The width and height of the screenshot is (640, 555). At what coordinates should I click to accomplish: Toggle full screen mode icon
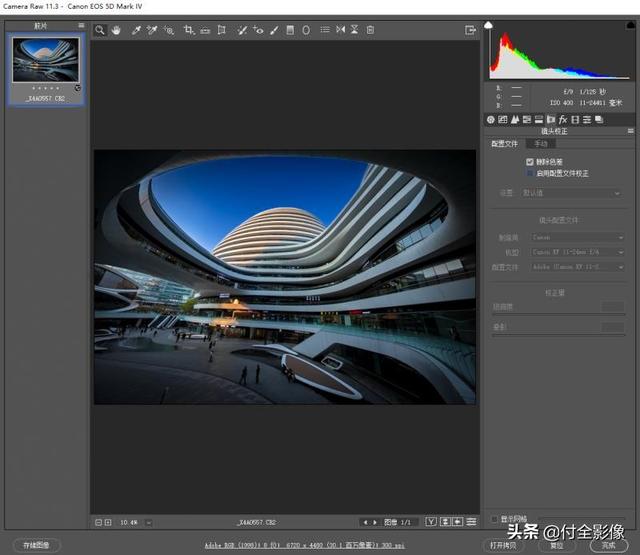pos(470,30)
